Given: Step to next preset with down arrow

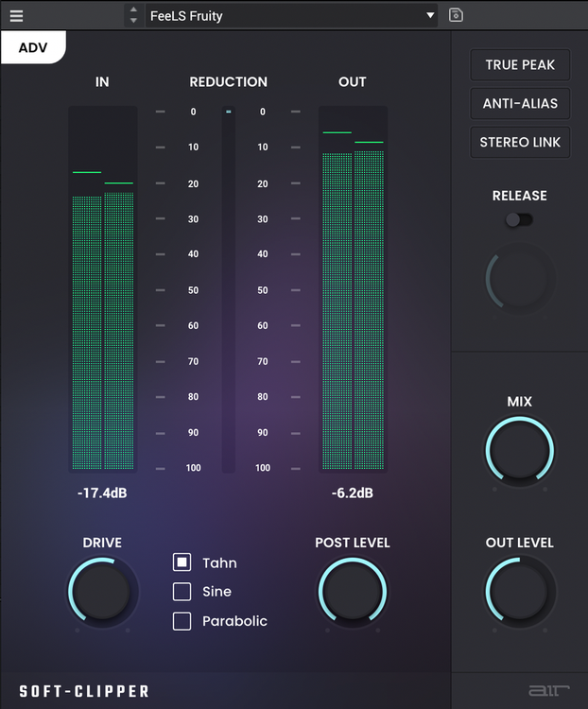Looking at the screenshot, I should [133, 21].
